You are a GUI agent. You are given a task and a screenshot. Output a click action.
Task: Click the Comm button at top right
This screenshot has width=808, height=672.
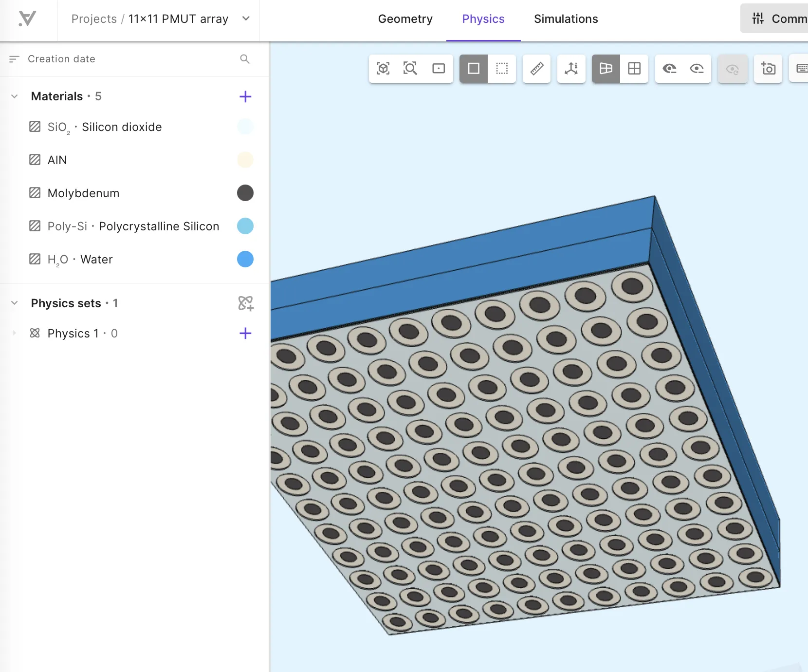[775, 19]
